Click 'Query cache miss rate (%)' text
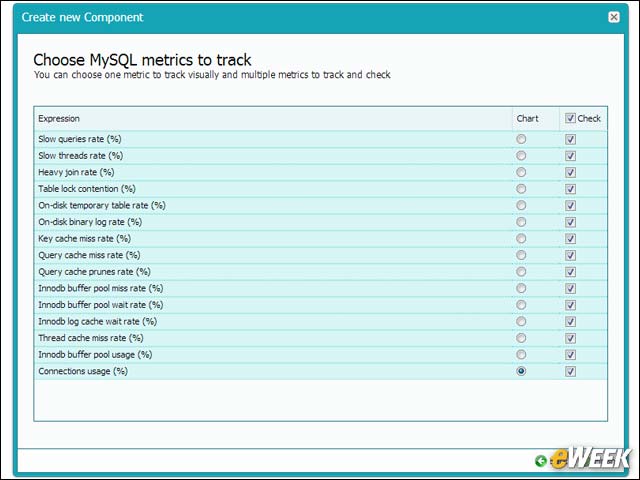 pos(89,255)
